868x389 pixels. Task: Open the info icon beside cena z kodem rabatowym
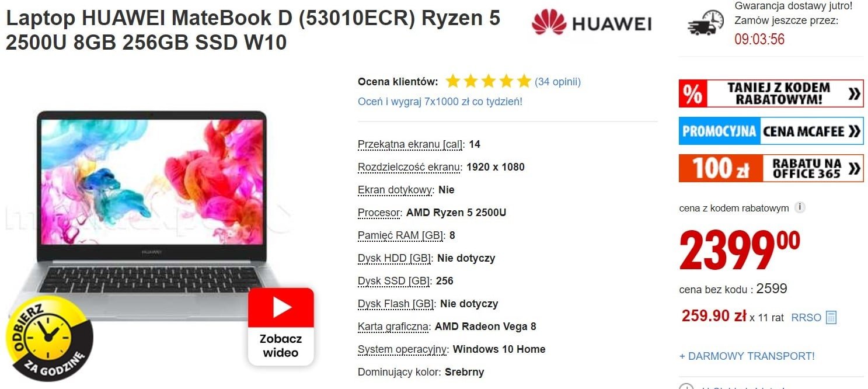800,207
